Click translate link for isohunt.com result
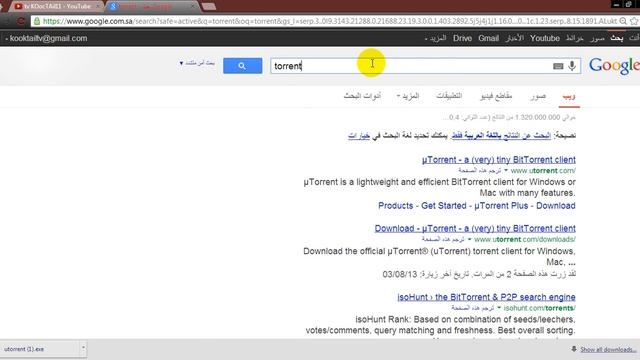 click(x=473, y=308)
